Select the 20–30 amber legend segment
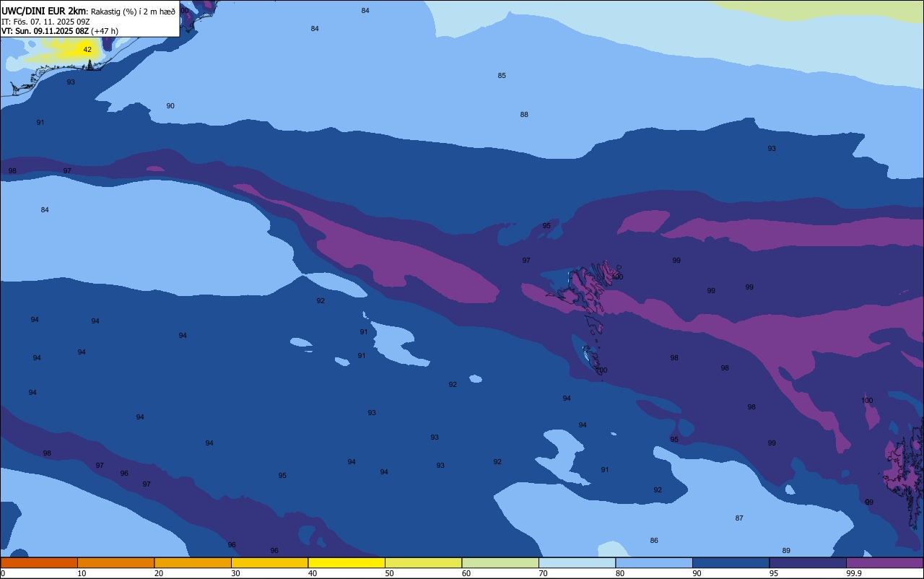The height and width of the screenshot is (579, 924). [193, 562]
